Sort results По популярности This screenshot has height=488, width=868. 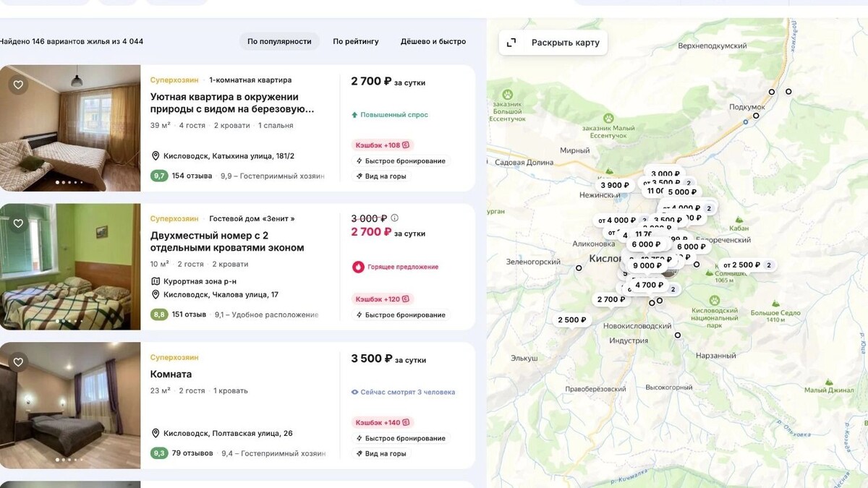279,41
